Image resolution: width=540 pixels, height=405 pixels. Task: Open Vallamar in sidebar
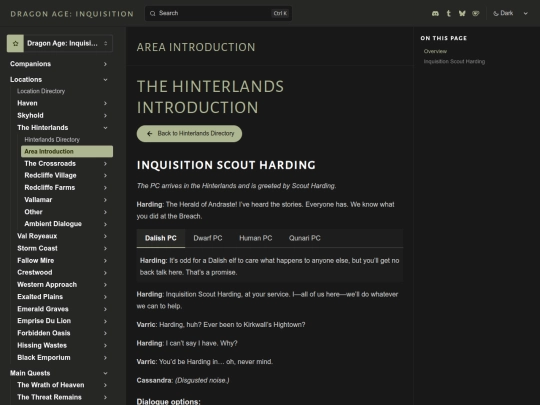point(38,200)
